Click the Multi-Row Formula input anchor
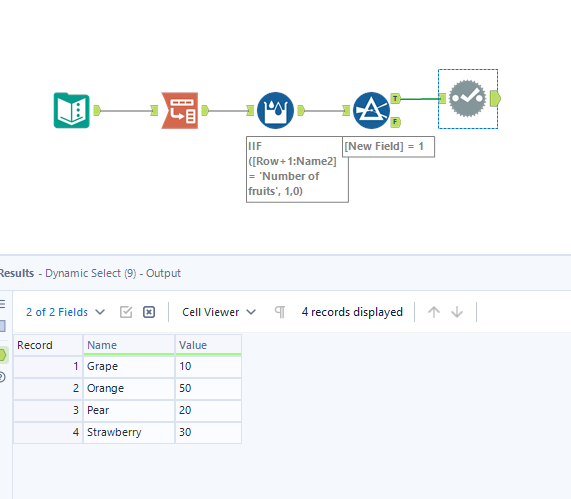 click(x=250, y=110)
